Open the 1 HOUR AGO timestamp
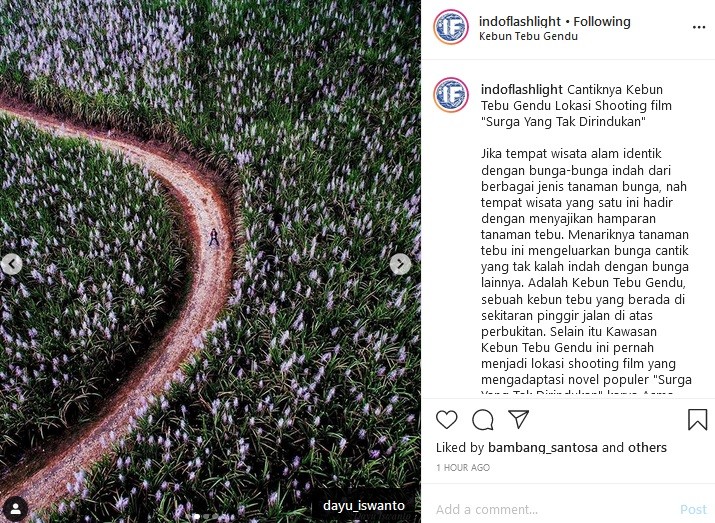 coord(463,467)
